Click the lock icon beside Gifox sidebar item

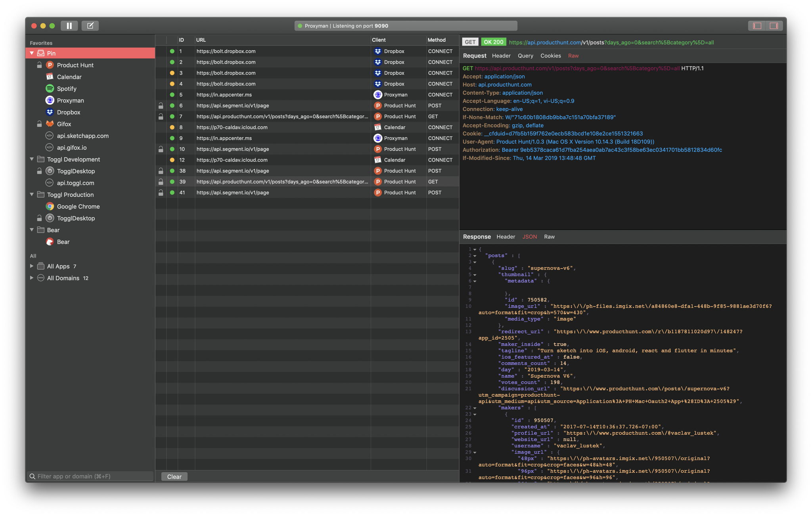coord(39,124)
